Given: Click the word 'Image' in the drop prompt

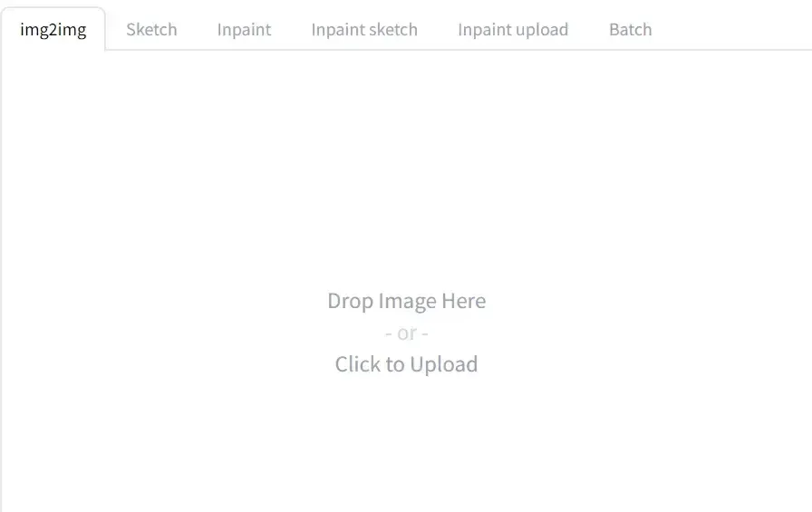Looking at the screenshot, I should point(407,301).
